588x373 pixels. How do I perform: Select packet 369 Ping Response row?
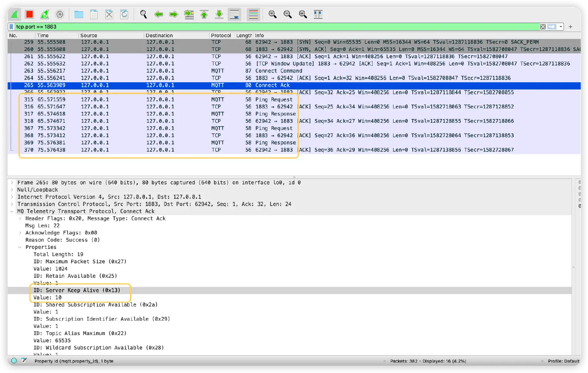click(294, 143)
